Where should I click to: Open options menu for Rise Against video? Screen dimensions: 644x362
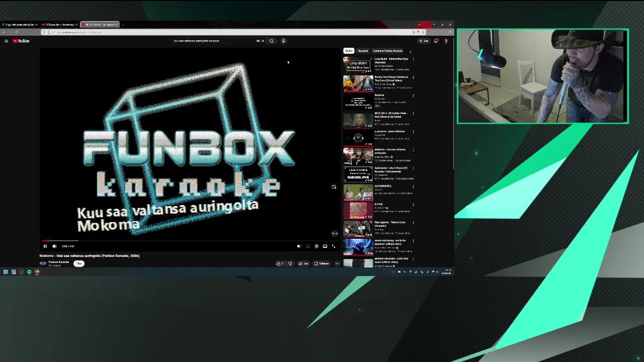(x=413, y=223)
